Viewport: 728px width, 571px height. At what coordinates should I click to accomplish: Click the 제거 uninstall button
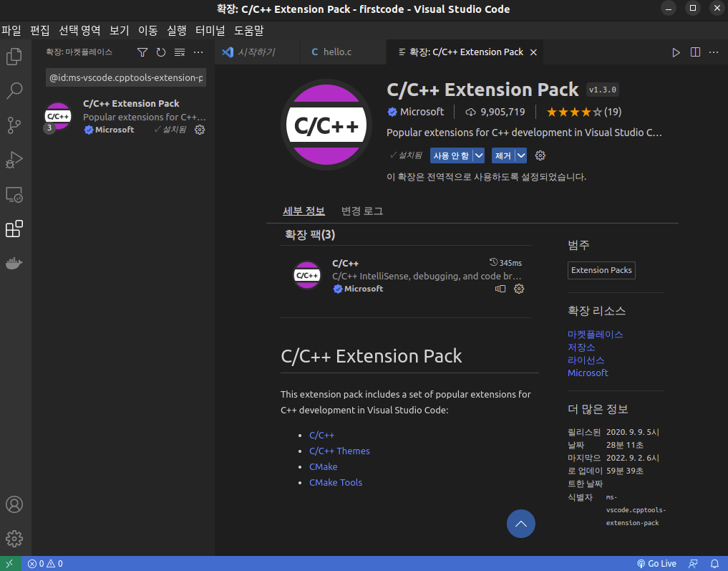coord(503,155)
